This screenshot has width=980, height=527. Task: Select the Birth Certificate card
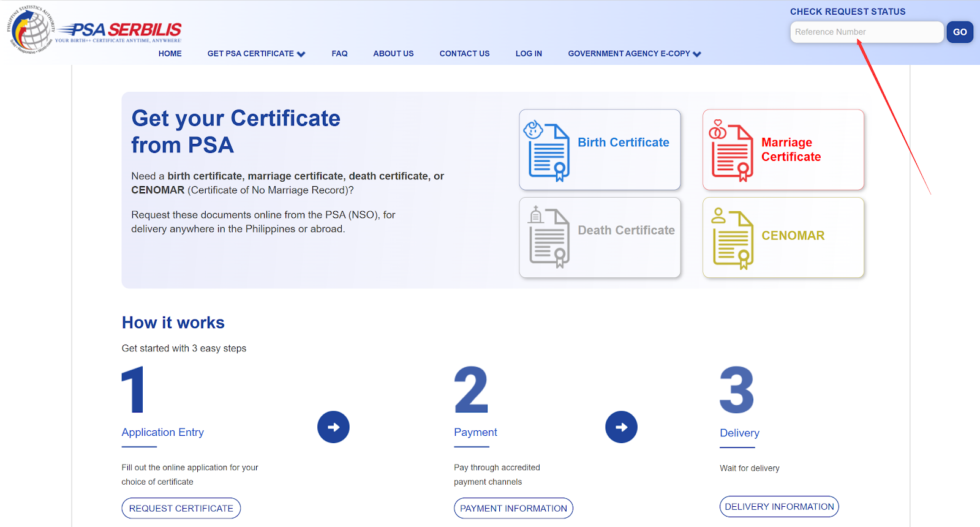click(x=600, y=149)
